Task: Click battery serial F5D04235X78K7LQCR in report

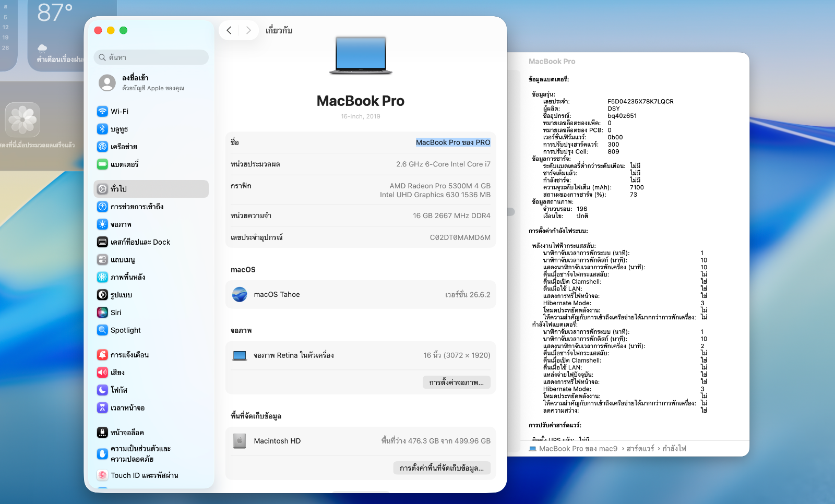Action: [x=640, y=102]
